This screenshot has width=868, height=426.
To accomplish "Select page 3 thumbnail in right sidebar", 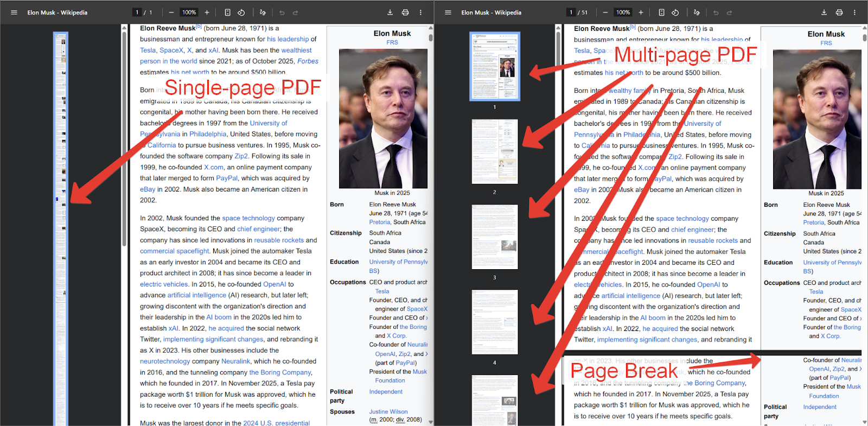I will [x=495, y=237].
